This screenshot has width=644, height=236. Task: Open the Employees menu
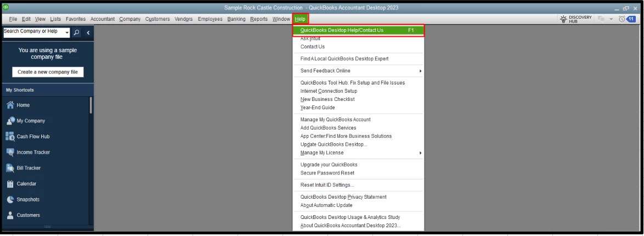pyautogui.click(x=210, y=19)
